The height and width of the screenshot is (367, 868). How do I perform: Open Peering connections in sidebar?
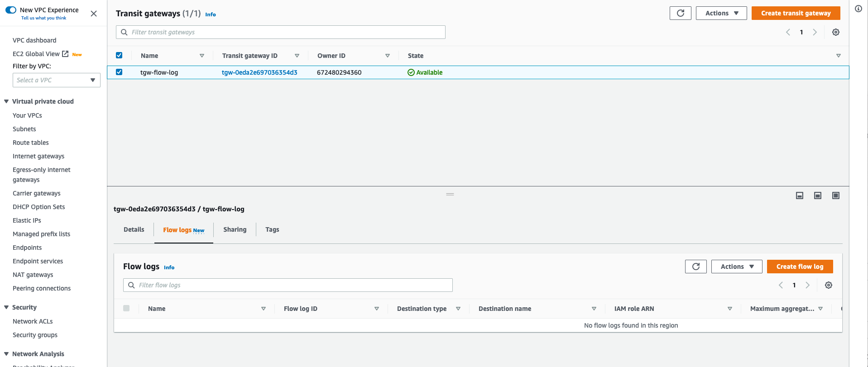pos(42,288)
